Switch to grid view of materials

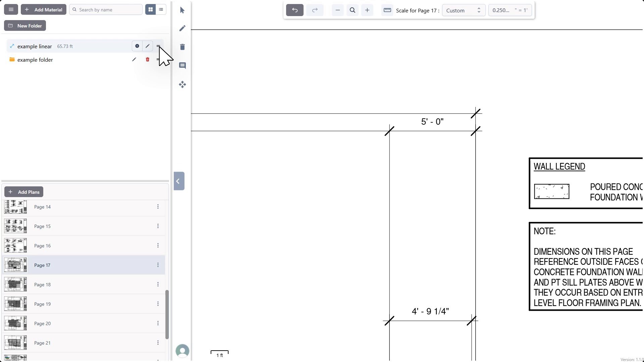(x=151, y=10)
